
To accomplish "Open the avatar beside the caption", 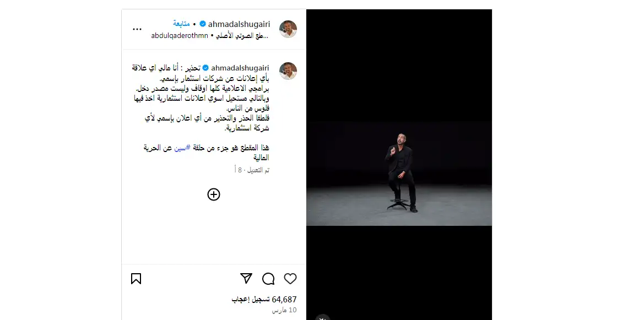I will [288, 70].
